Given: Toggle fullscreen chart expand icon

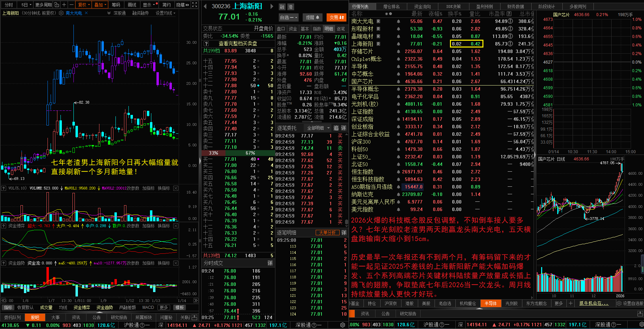Looking at the screenshot, I should click(195, 5).
